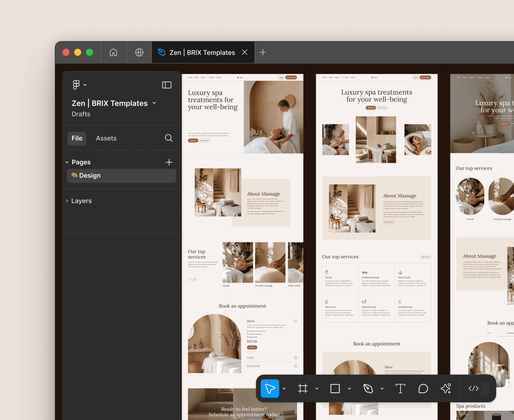Open the Comment tool
This screenshot has width=514, height=420.
tap(423, 389)
